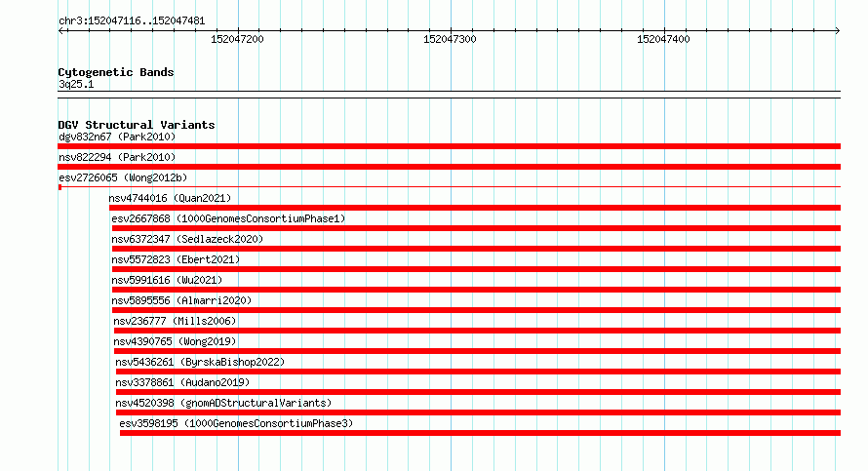Open the Cytogenetic Bands track title
This screenshot has width=868, height=471.
pos(116,72)
